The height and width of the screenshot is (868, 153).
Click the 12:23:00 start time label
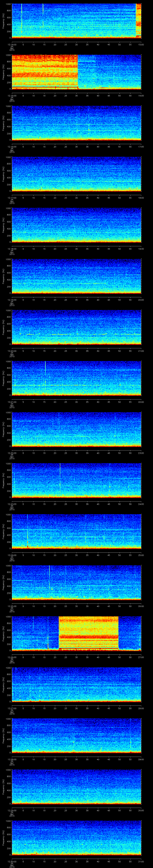12,504
